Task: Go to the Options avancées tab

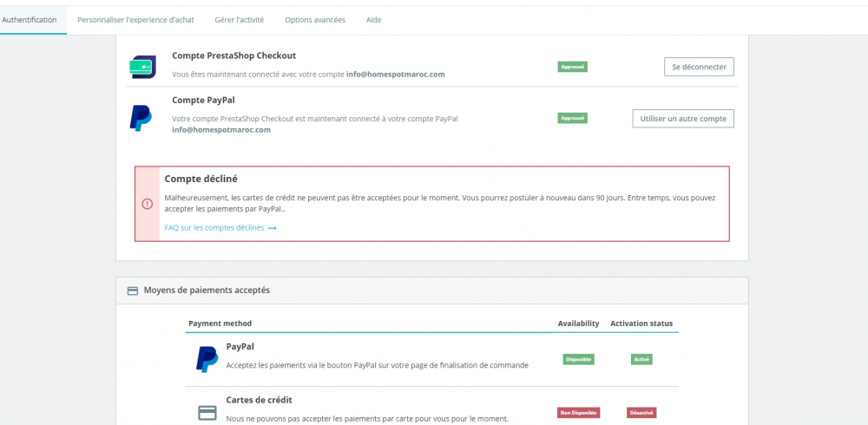Action: pos(315,19)
